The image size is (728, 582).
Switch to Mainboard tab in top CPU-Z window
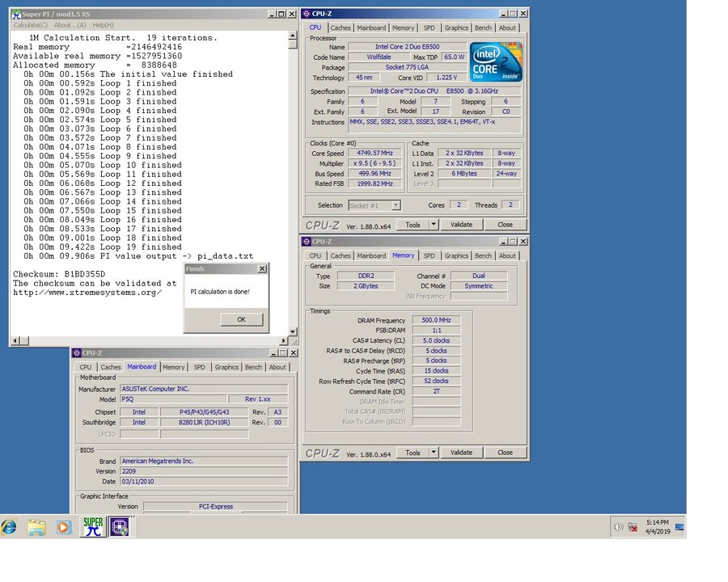pos(371,27)
